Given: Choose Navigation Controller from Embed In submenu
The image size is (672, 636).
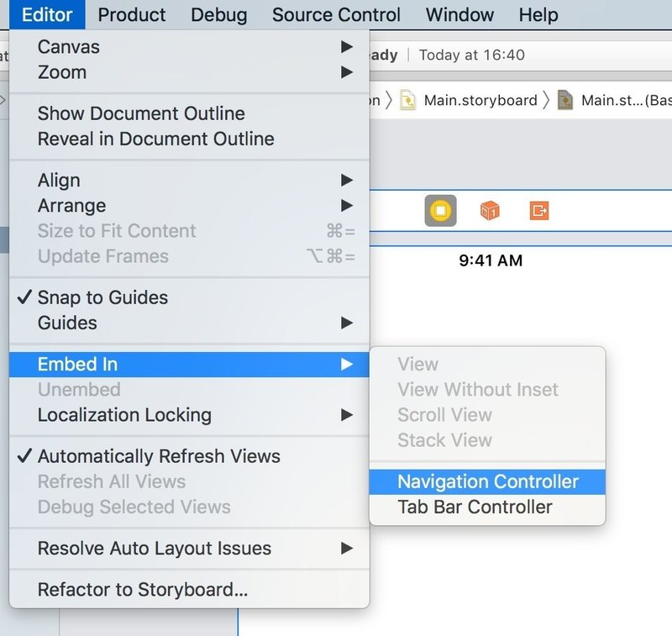Looking at the screenshot, I should (x=487, y=481).
